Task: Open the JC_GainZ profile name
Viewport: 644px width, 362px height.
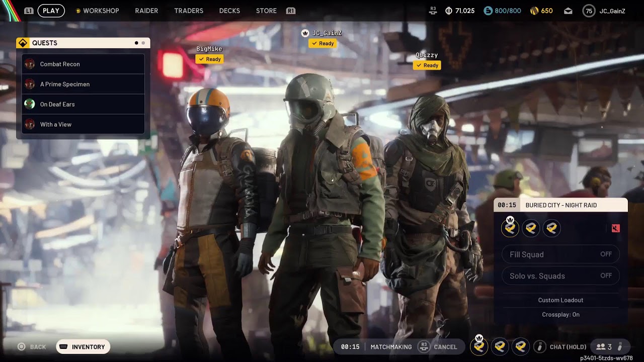Action: 612,11
